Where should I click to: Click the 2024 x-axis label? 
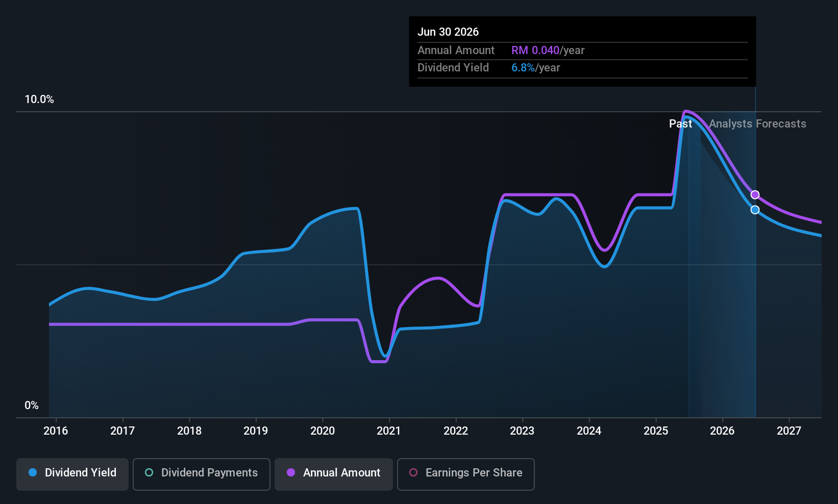(589, 431)
